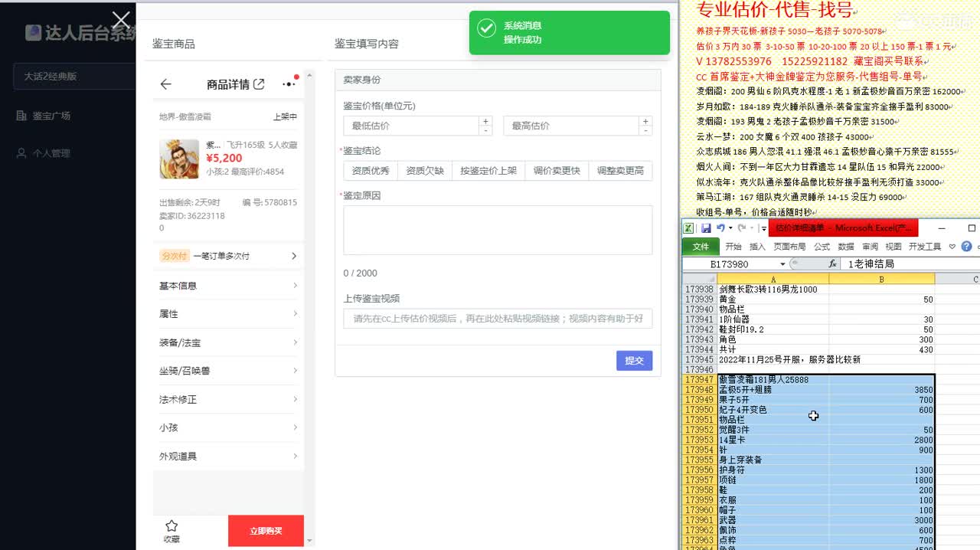This screenshot has width=980, height=550.
Task: Click the Excel Redo icon
Action: tap(741, 228)
